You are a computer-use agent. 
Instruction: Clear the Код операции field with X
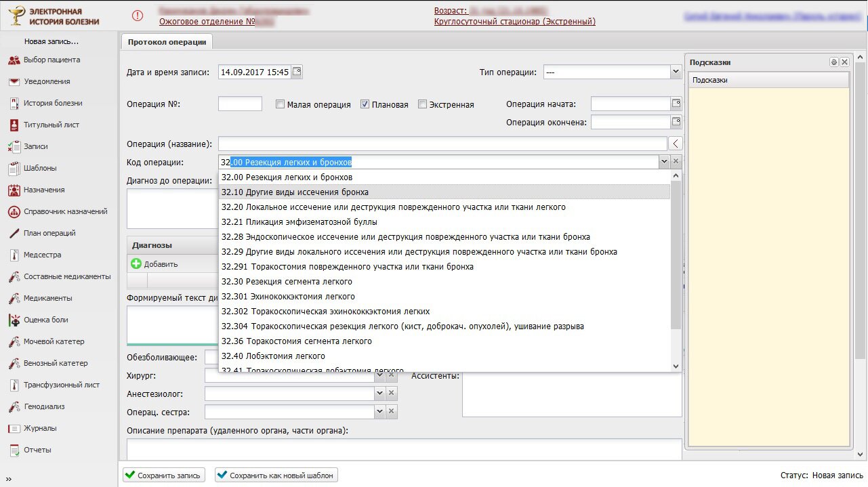coord(676,162)
